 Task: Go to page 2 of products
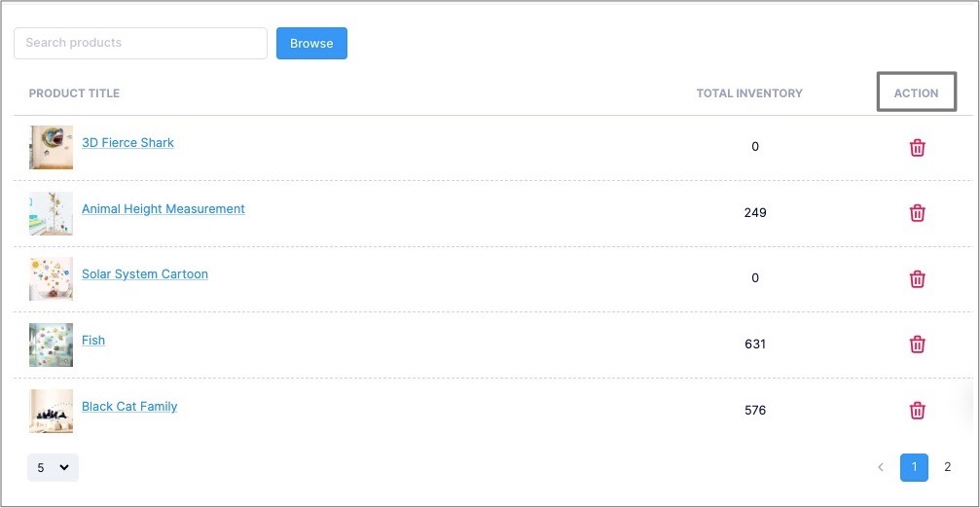948,467
